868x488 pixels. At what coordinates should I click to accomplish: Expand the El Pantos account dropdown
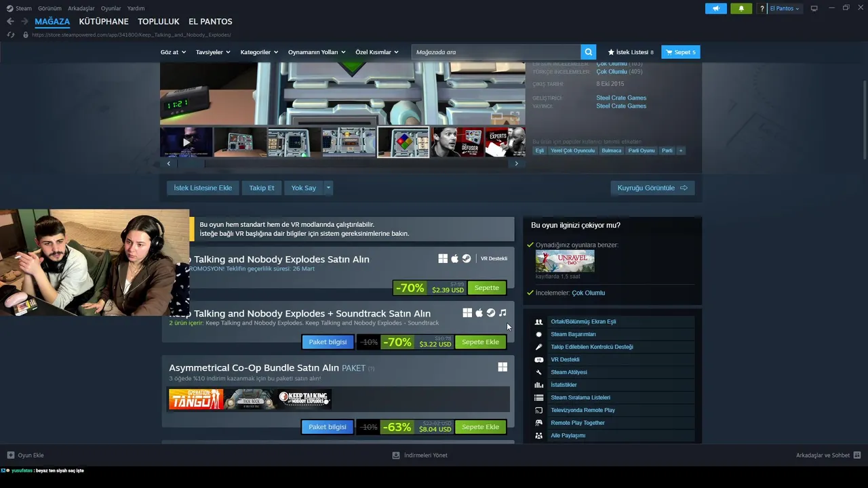coord(785,8)
